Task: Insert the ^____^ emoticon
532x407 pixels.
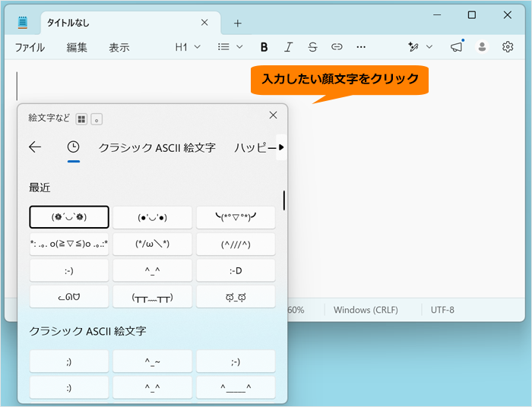Action: [x=236, y=387]
